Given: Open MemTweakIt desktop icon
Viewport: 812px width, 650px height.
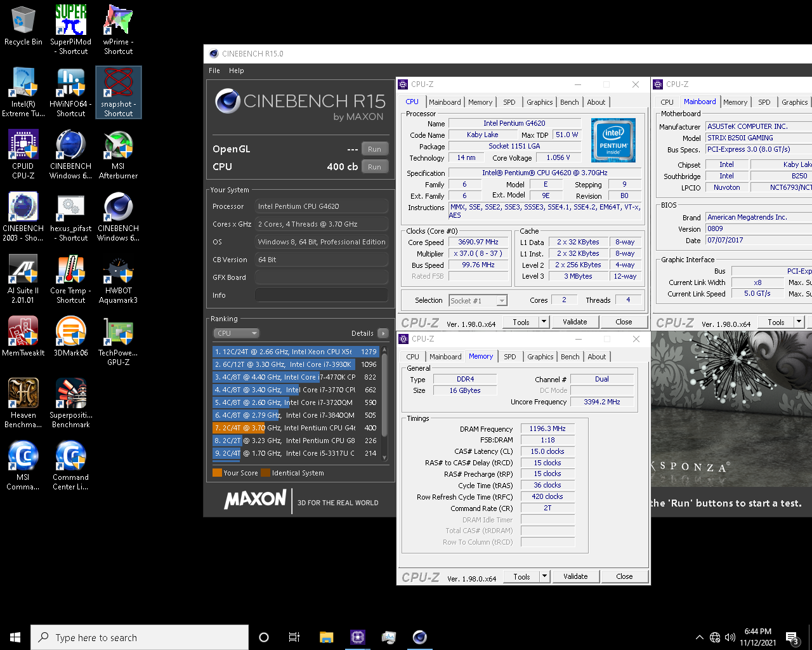Looking at the screenshot, I should (x=23, y=336).
